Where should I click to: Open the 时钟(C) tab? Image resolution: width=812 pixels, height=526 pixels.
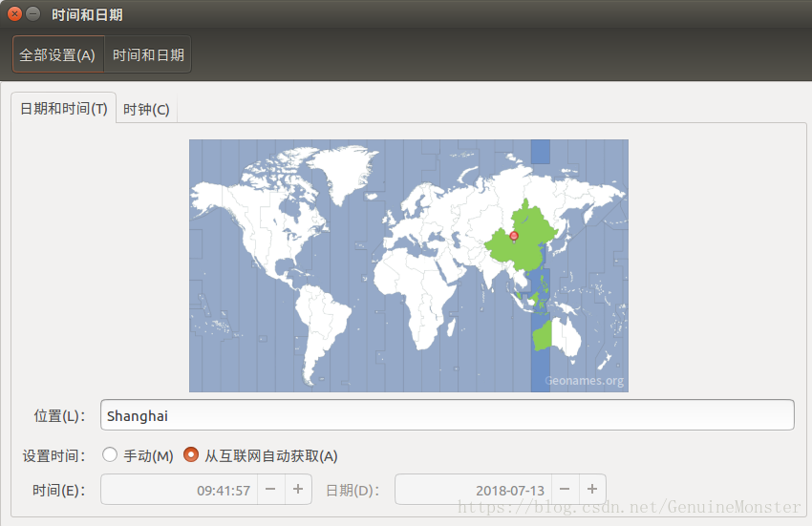click(146, 109)
